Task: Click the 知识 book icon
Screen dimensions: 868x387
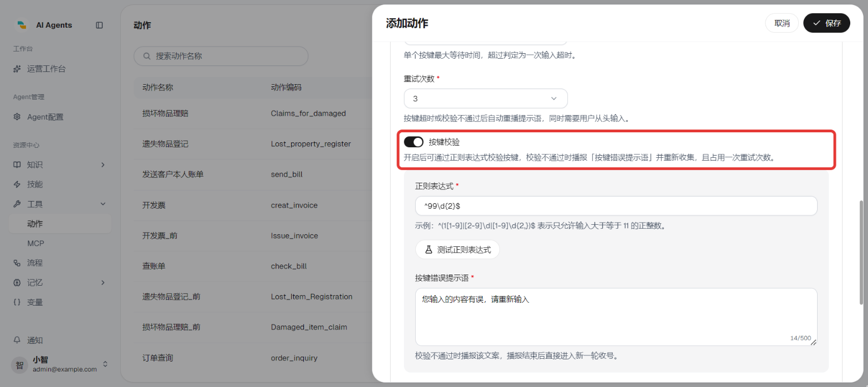Action: click(x=17, y=164)
